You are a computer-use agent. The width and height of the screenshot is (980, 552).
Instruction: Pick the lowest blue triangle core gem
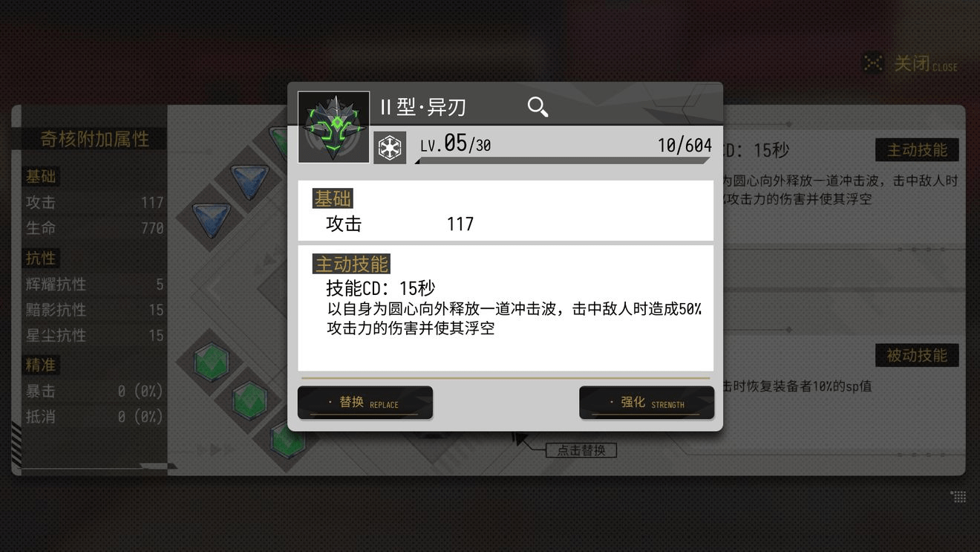[x=212, y=218]
